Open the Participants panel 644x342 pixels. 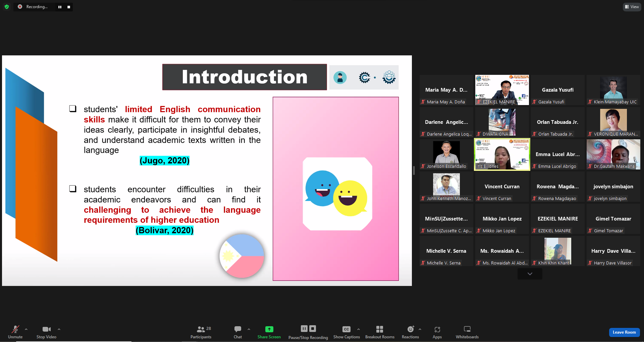click(x=201, y=332)
